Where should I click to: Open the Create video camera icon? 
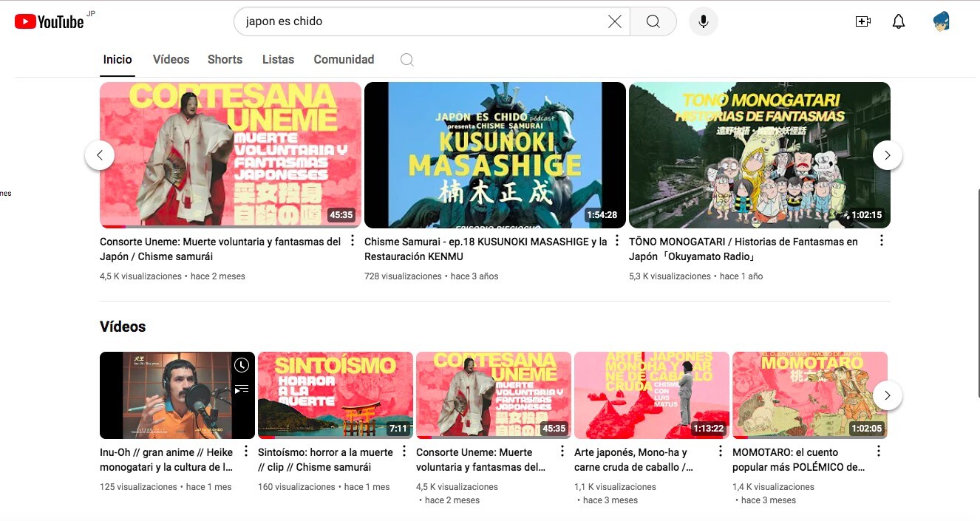point(862,21)
